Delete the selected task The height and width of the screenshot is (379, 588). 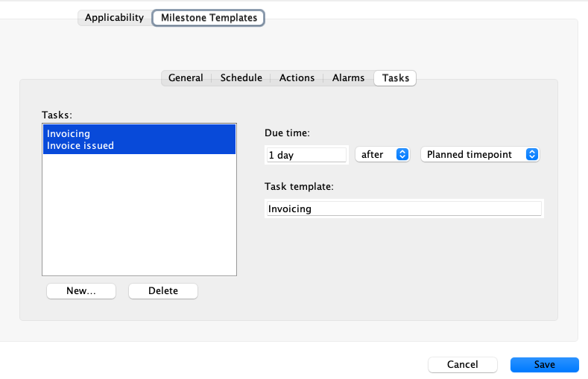pyautogui.click(x=163, y=291)
